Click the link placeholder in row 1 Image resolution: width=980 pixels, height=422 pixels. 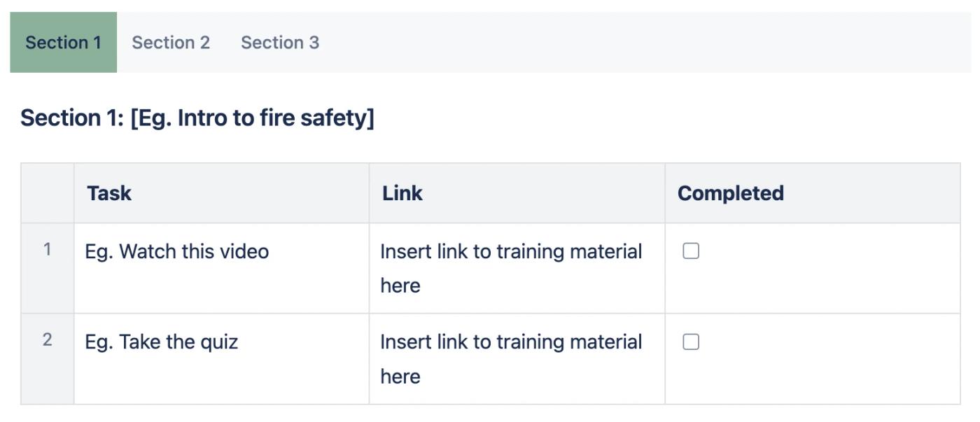[x=510, y=268]
